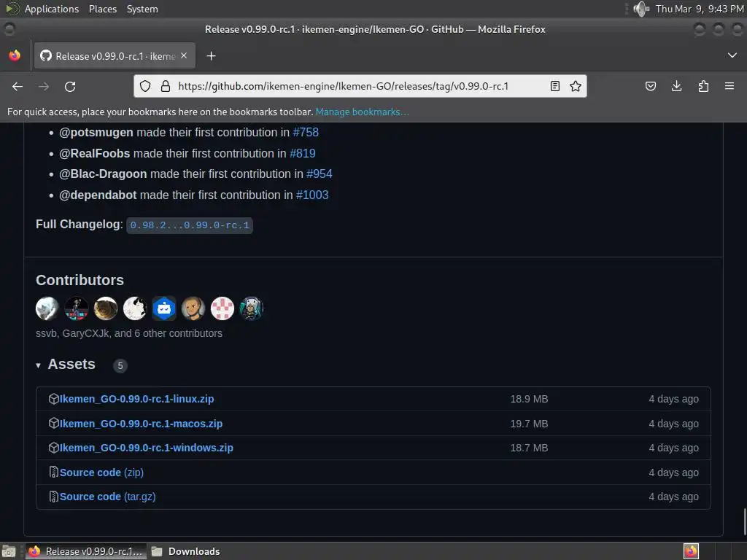Open pull request #758
Image resolution: width=747 pixels, height=560 pixels.
pos(306,133)
